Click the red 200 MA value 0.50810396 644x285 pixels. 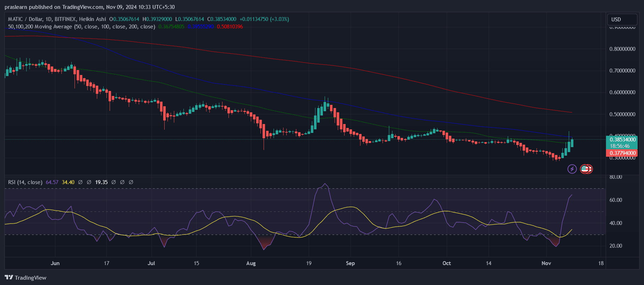tap(230, 27)
